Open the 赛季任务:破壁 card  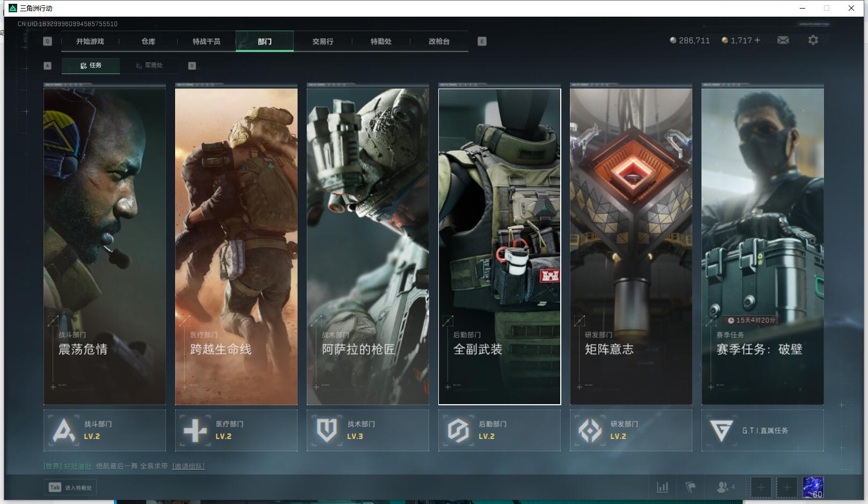point(763,246)
